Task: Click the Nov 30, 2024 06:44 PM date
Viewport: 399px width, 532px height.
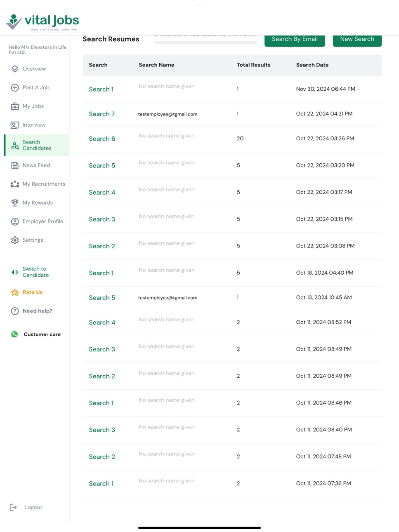Action: tap(326, 89)
